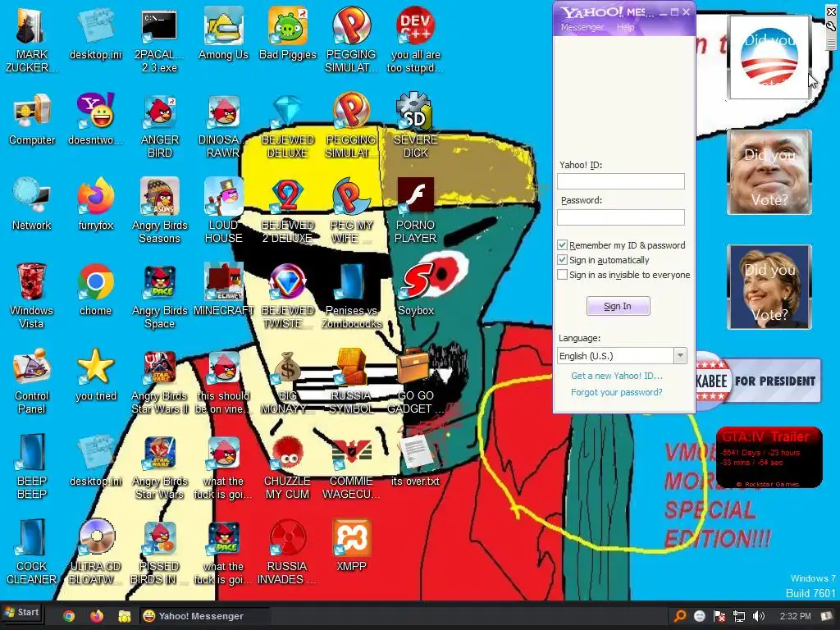Click the Obama logo gadget thumbnail

(x=769, y=57)
